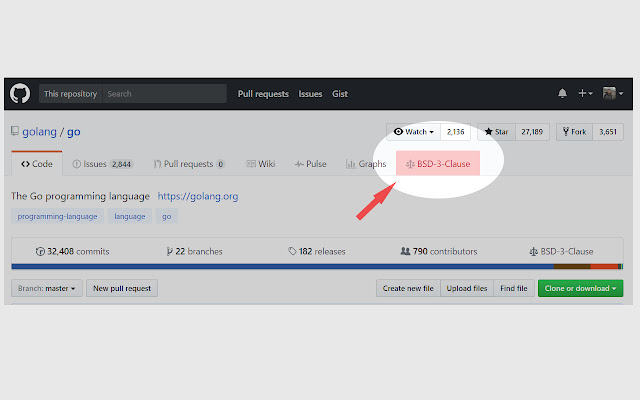Open the go repository name link
This screenshot has height=400, width=640.
click(73, 132)
